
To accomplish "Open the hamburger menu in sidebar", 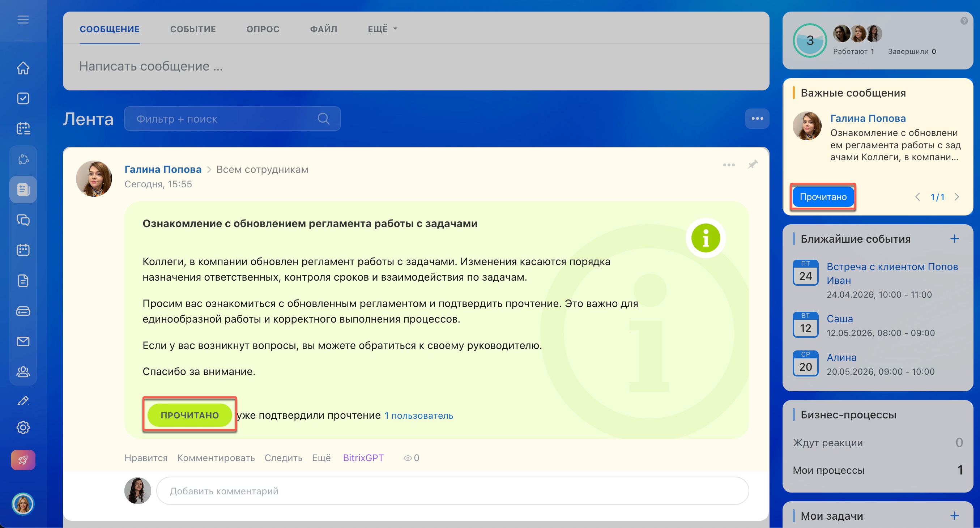I will coord(23,19).
